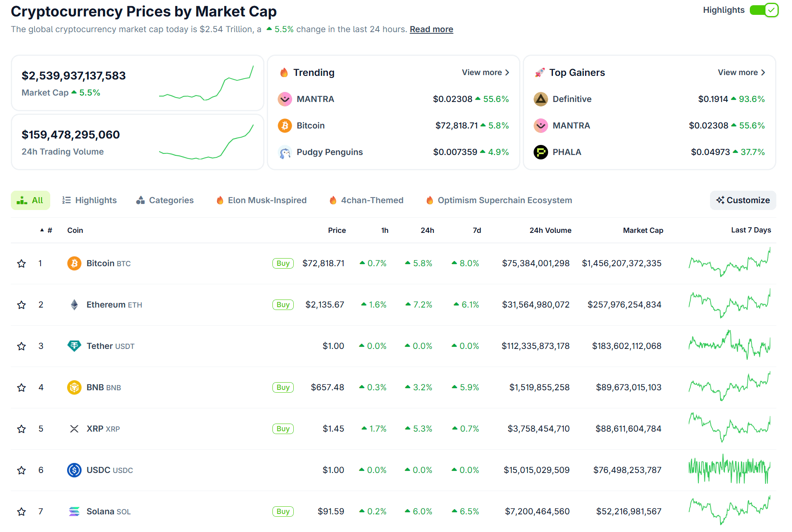Click the Tether coin icon

click(74, 346)
